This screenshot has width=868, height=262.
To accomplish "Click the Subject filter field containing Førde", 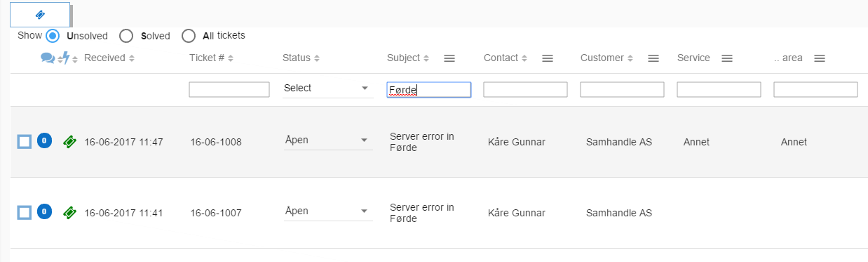I will click(x=428, y=89).
